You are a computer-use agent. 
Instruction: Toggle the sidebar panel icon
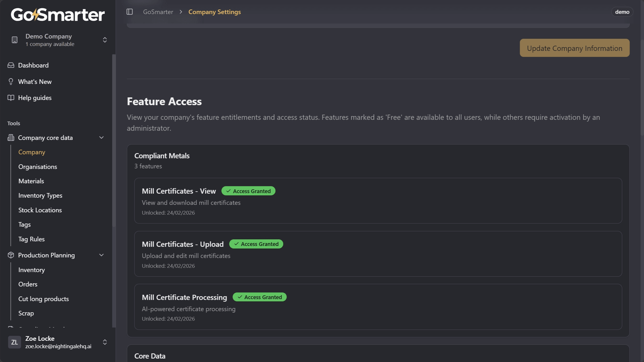pos(130,12)
